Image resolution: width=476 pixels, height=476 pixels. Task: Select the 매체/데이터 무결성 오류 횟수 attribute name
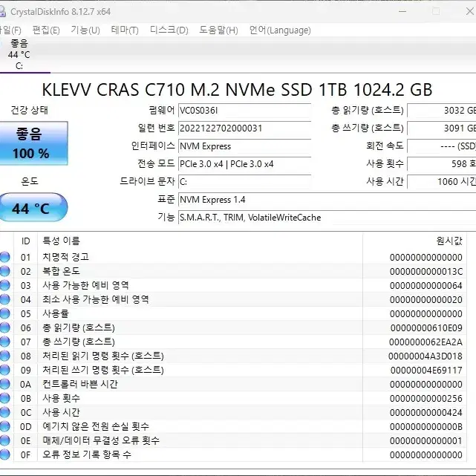click(101, 440)
